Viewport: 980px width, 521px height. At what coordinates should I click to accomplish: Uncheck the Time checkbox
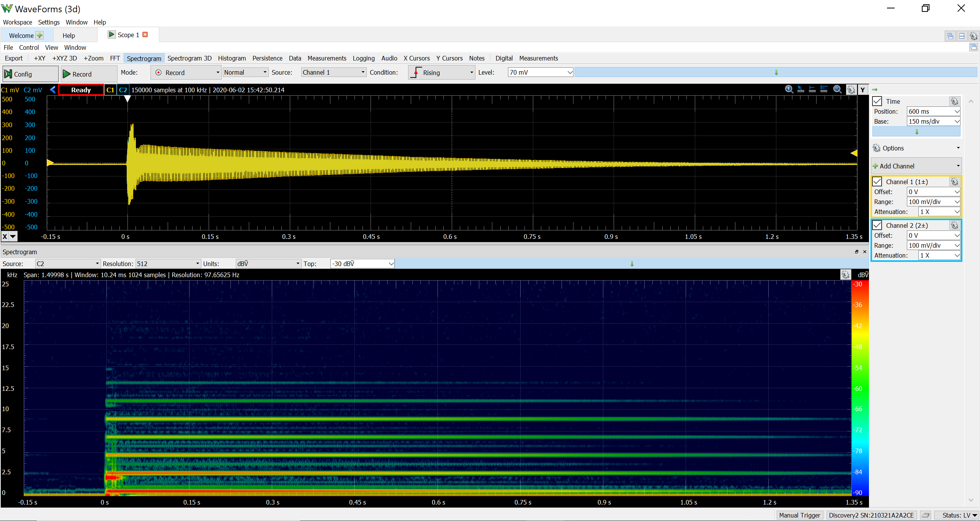tap(877, 101)
